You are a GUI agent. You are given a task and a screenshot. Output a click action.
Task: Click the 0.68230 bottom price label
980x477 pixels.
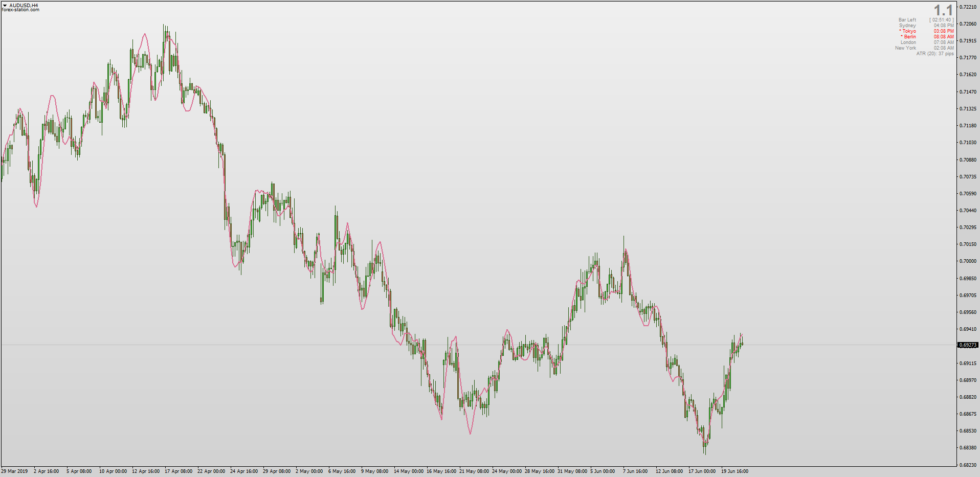coord(968,465)
